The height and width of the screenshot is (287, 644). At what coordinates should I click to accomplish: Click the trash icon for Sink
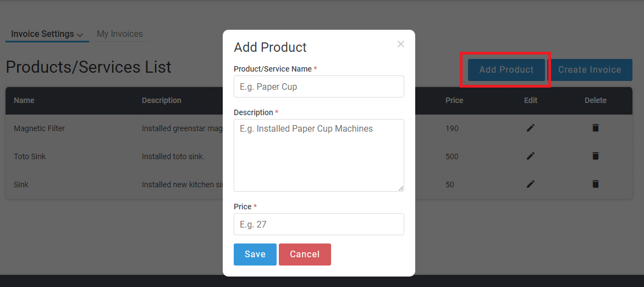596,184
